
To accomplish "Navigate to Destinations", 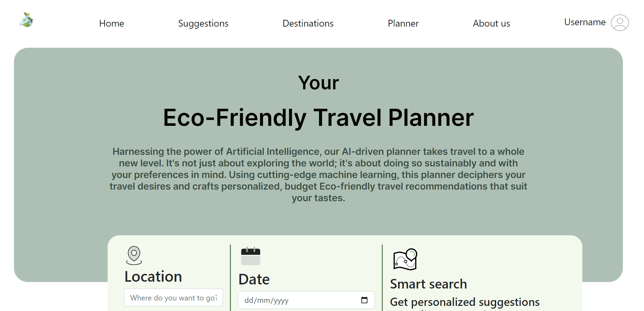I will [308, 24].
